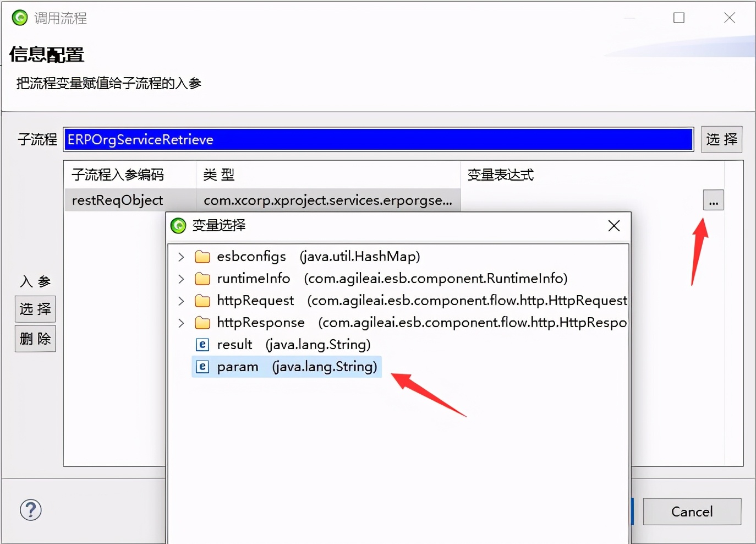The image size is (756, 544).
Task: Click the runtimeInfo folder icon
Action: [x=202, y=278]
